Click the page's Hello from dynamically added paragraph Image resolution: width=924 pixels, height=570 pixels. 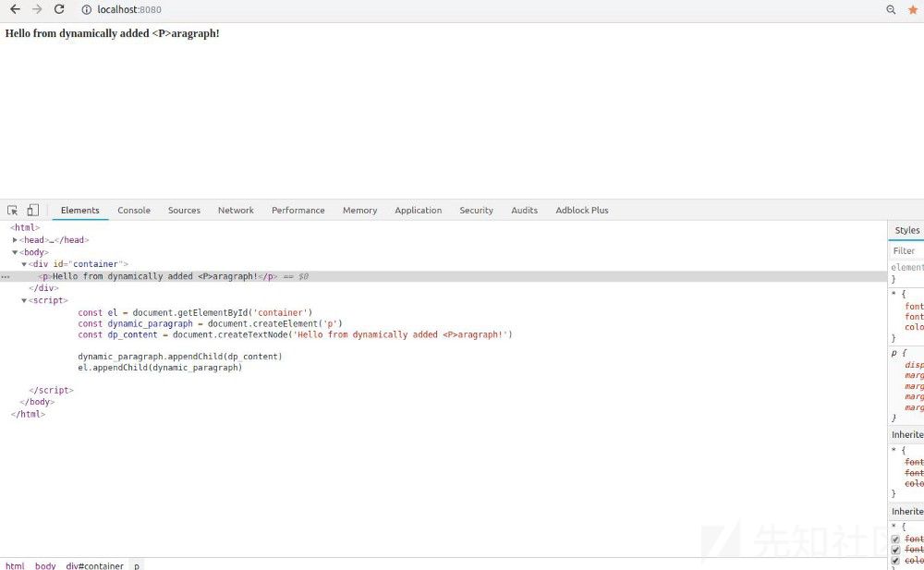112,33
